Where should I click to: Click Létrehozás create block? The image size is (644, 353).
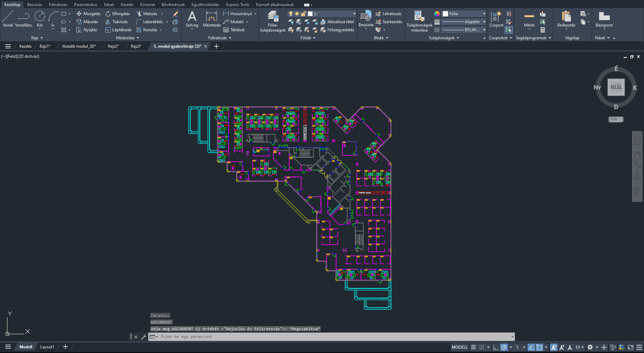pyautogui.click(x=388, y=14)
